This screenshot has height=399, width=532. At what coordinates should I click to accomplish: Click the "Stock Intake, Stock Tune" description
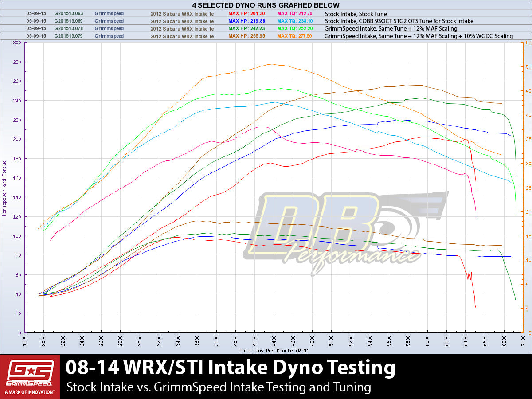356,14
